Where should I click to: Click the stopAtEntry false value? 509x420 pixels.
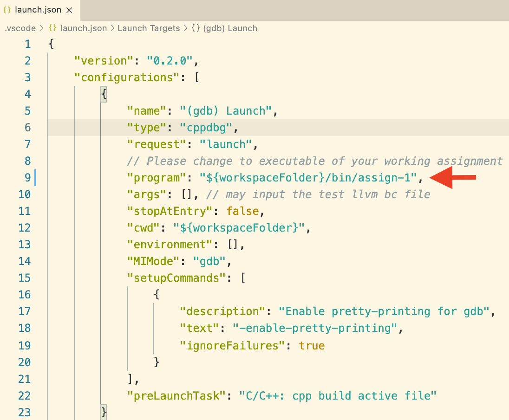click(242, 211)
